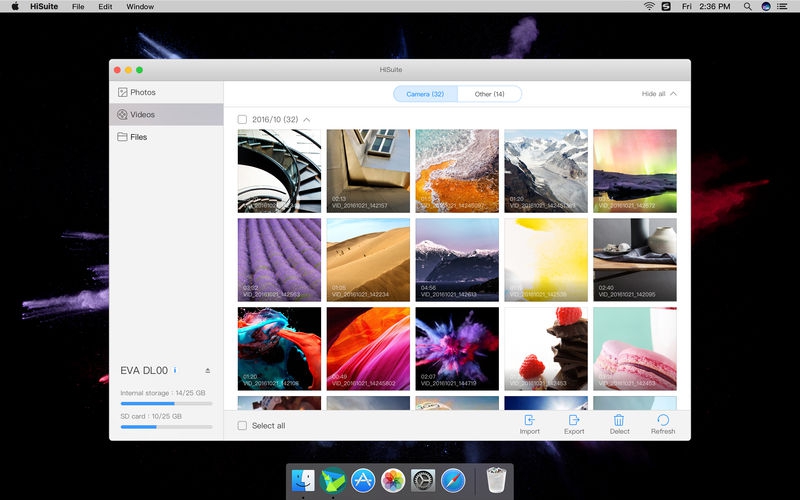Open the Window menu
Screen dimensions: 800x500
140,6
